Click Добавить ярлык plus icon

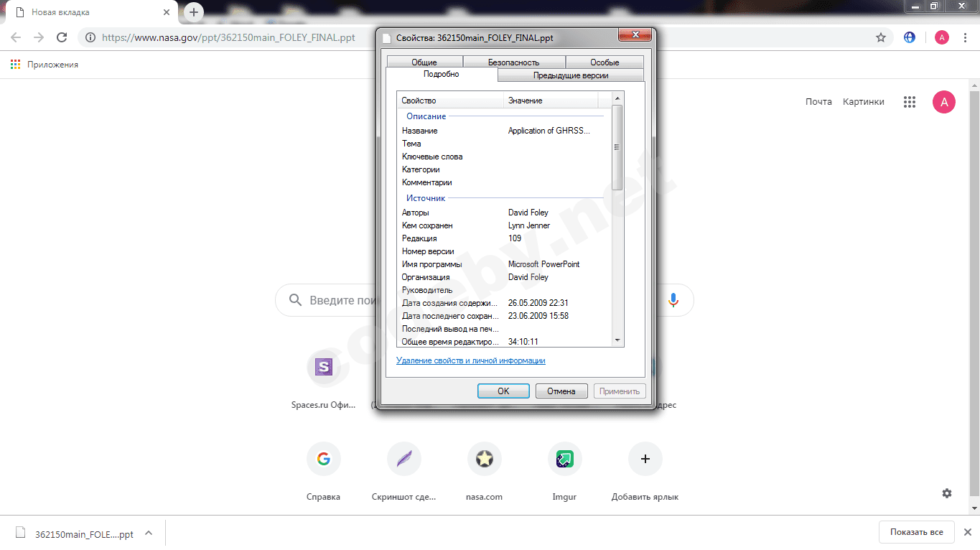pyautogui.click(x=645, y=459)
